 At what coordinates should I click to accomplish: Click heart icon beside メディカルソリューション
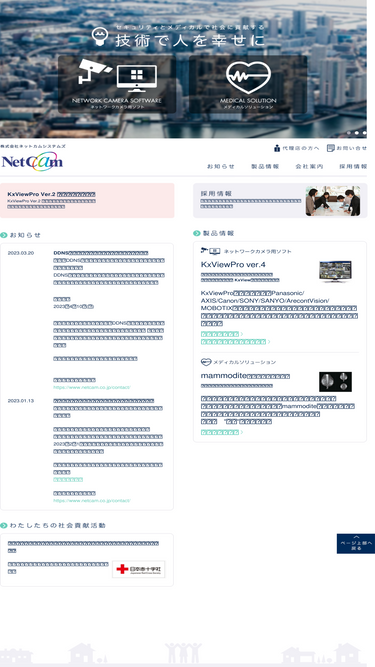206,362
